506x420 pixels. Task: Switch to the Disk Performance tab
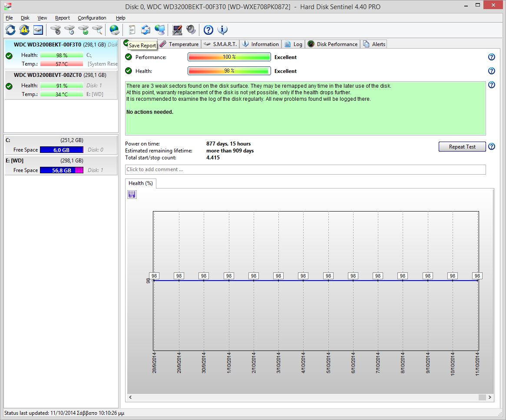(x=333, y=44)
